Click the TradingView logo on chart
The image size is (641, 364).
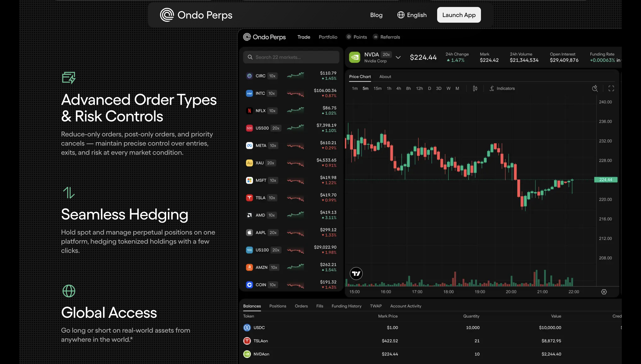coord(356,274)
